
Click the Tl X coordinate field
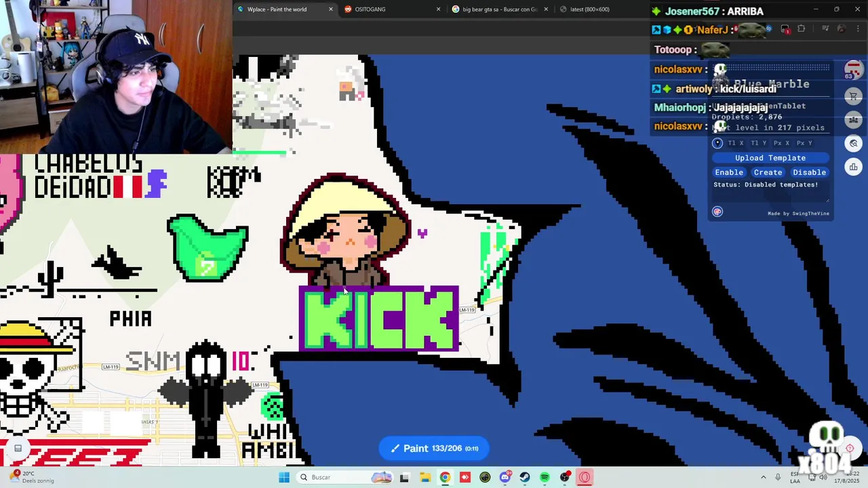tap(736, 143)
